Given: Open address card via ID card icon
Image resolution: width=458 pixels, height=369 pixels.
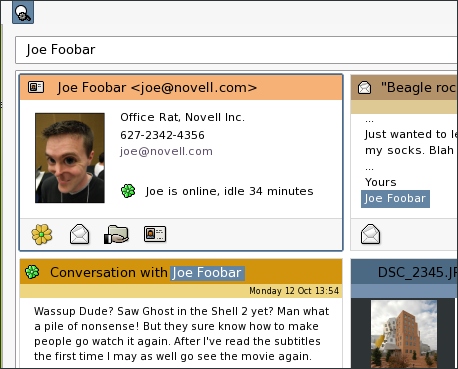Looking at the screenshot, I should pos(155,234).
